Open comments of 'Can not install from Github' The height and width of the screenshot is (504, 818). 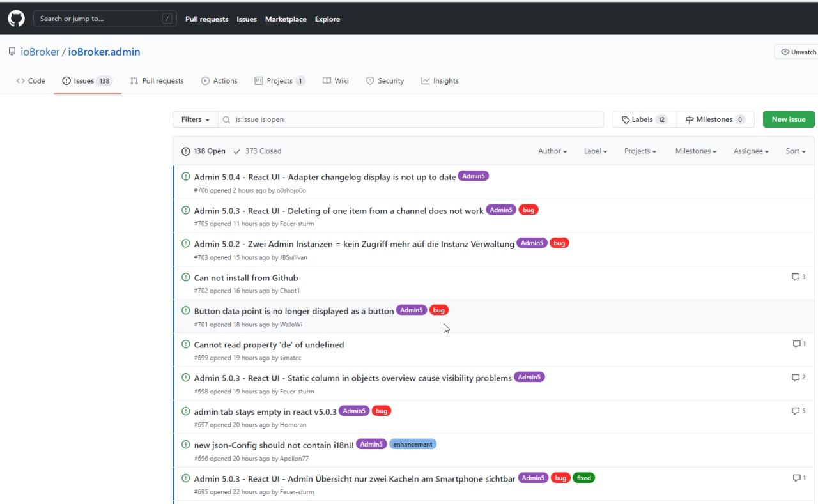pos(798,277)
